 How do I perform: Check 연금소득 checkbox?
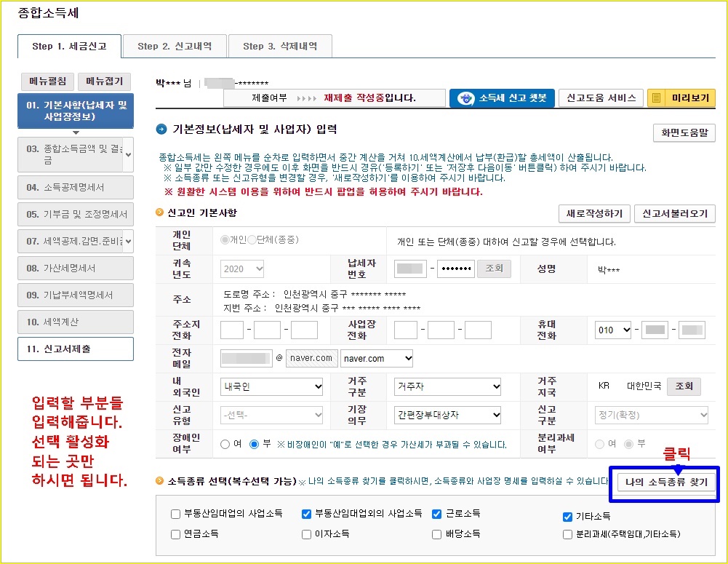[175, 534]
